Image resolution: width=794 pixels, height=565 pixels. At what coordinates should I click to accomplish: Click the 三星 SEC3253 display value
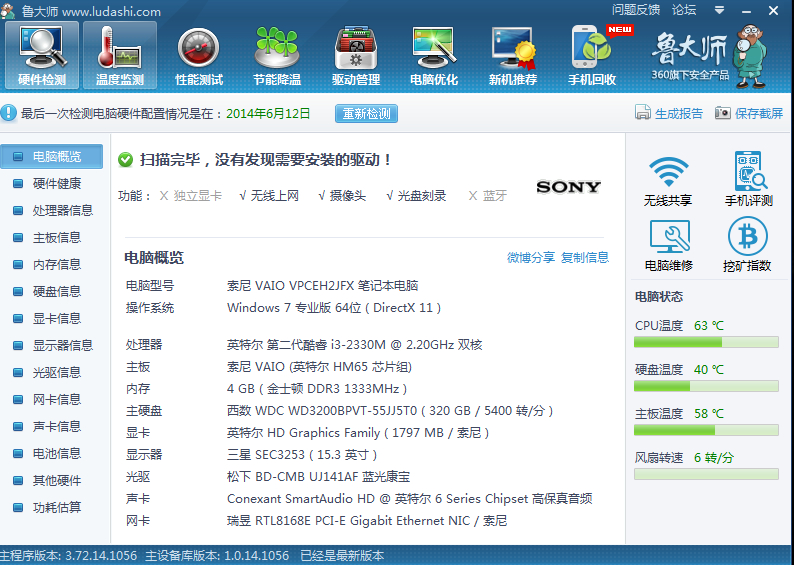[302, 455]
